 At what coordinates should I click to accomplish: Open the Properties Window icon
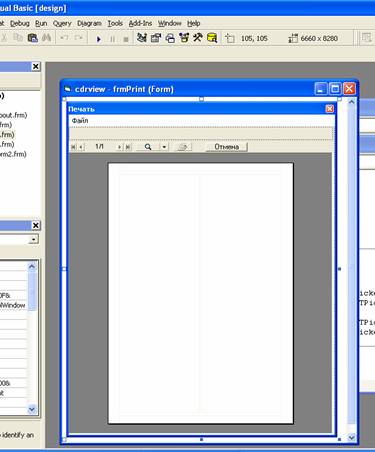156,38
